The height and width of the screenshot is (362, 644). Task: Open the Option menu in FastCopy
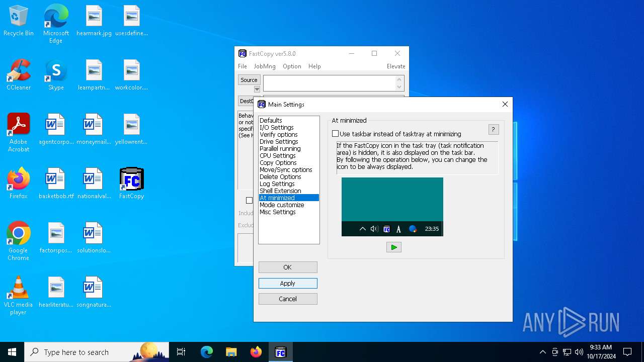tap(292, 66)
